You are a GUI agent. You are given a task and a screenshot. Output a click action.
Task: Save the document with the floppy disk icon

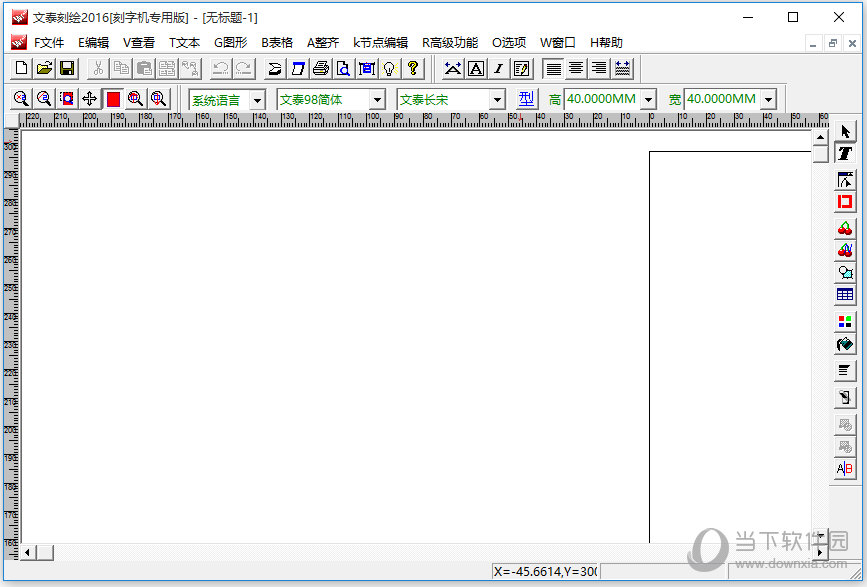(67, 68)
